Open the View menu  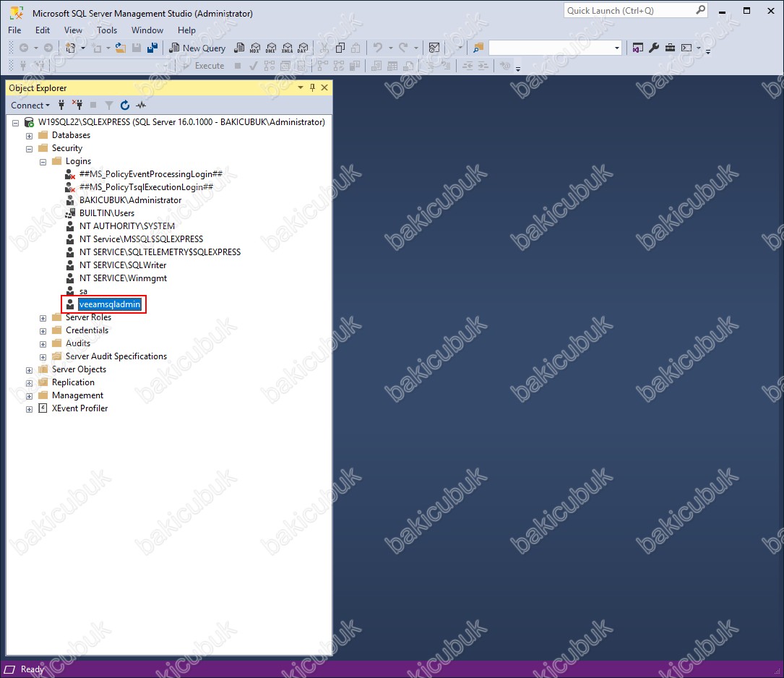[73, 30]
